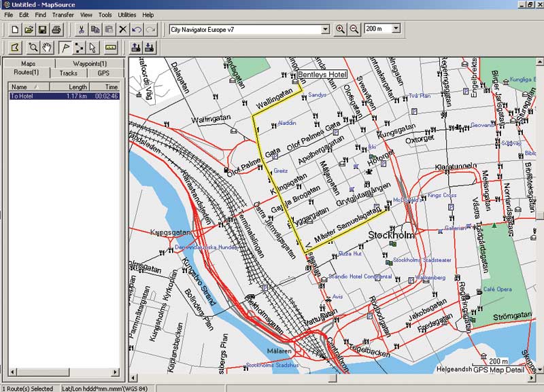The width and height of the screenshot is (544, 392).
Task: Select the To Hotel route row
Action: (x=64, y=96)
